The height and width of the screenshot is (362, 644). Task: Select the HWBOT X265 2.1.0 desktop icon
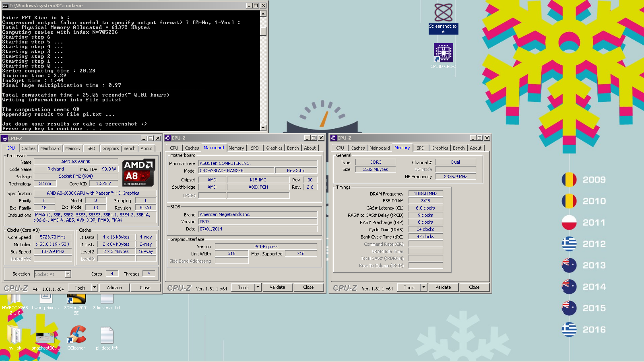(15, 305)
